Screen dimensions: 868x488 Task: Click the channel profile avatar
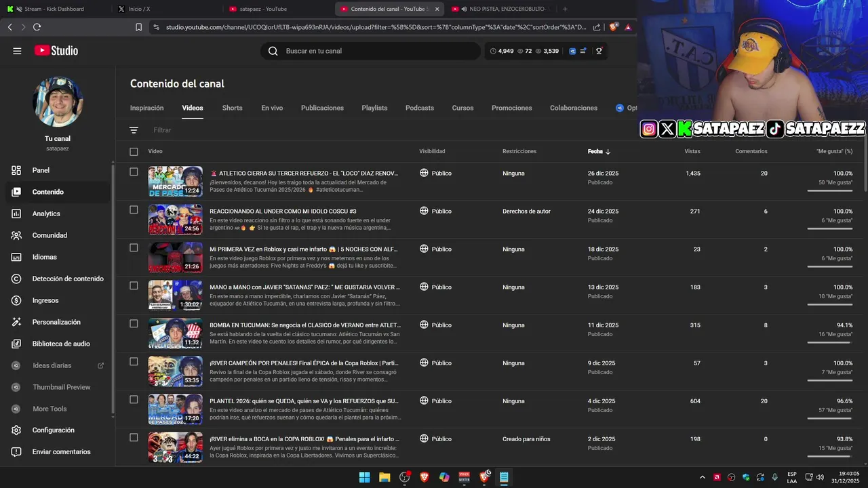point(58,102)
